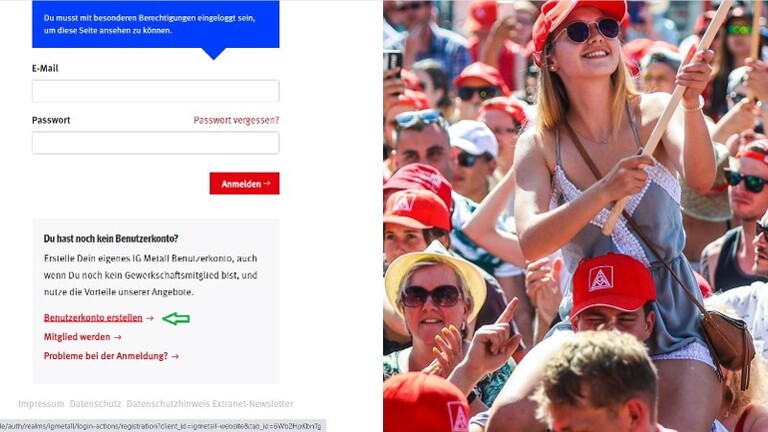Open the Datenschutz footer link
The width and height of the screenshot is (768, 432).
coord(95,404)
